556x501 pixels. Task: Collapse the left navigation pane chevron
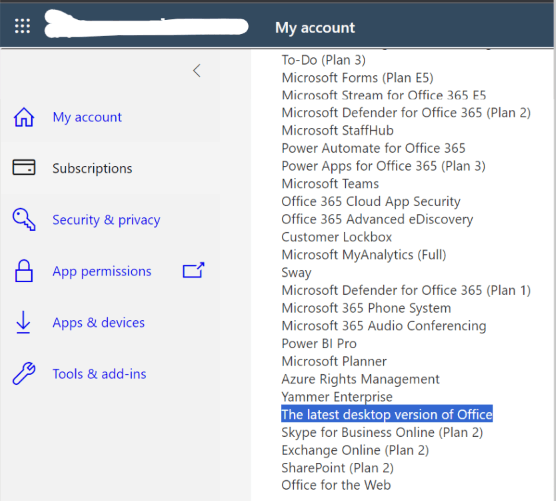pyautogui.click(x=197, y=71)
